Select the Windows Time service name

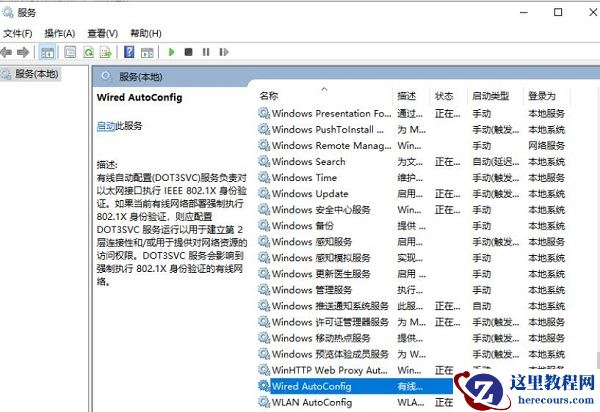click(x=304, y=178)
